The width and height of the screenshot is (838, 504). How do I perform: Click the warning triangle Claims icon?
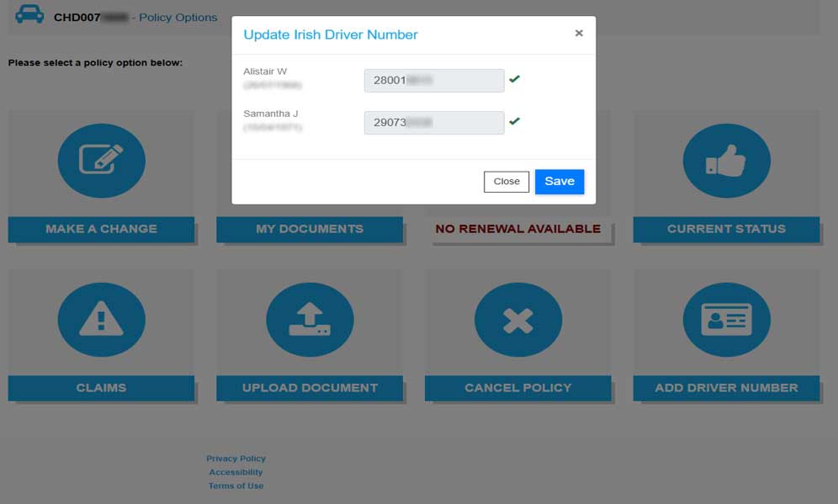[x=101, y=320]
